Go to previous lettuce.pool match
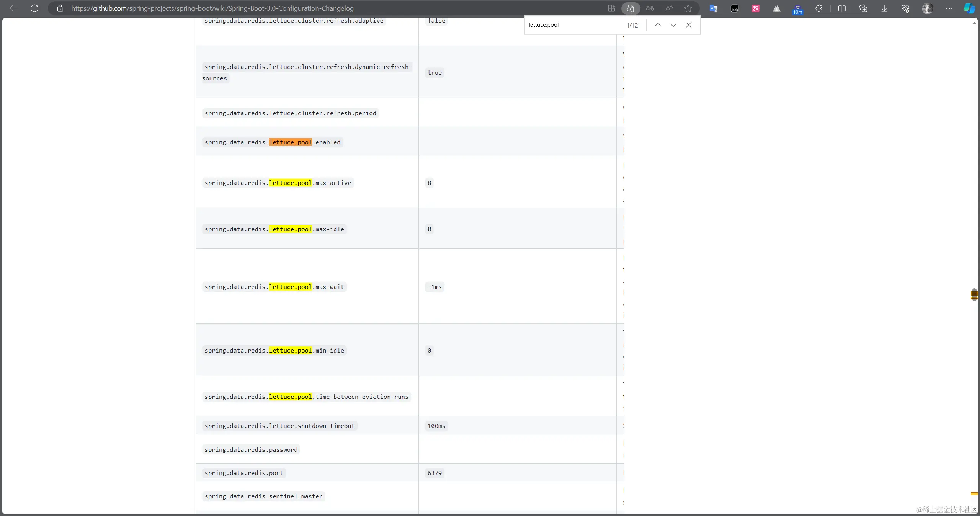This screenshot has height=516, width=980. point(657,25)
